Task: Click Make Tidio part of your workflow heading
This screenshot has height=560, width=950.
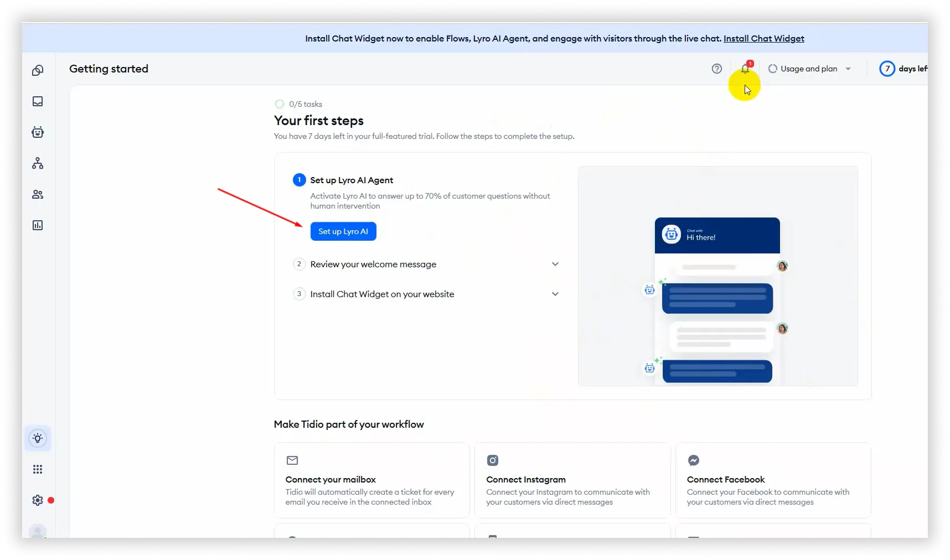Action: [349, 424]
